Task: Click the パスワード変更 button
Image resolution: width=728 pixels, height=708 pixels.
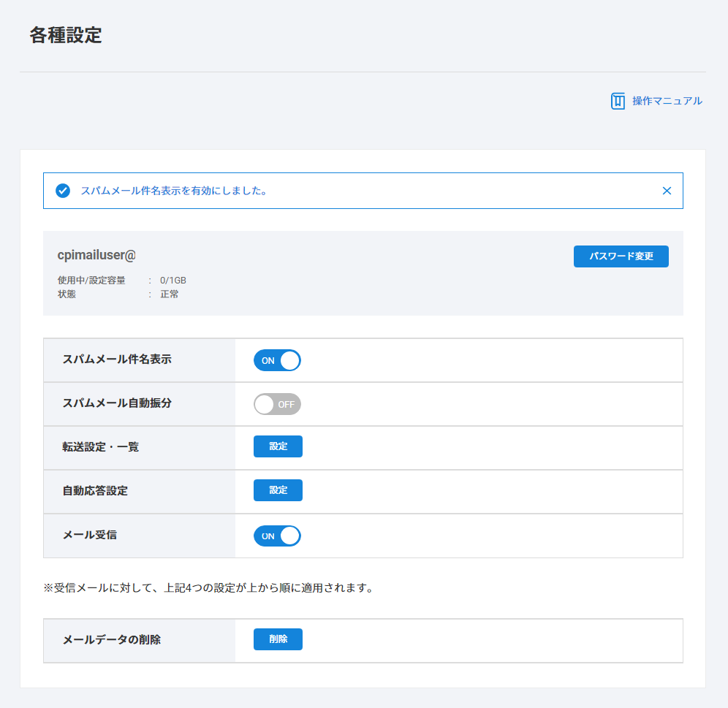Action: point(621,256)
